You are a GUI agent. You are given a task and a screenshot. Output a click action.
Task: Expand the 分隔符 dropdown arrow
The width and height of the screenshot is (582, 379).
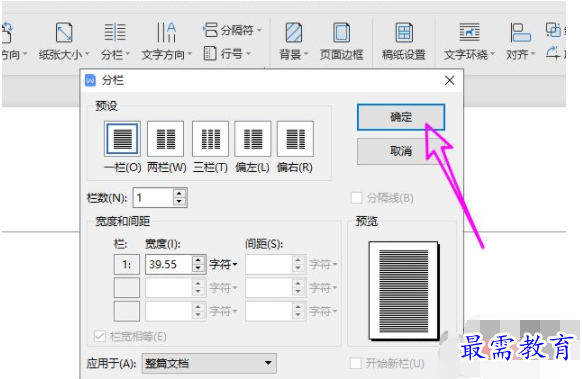tap(259, 30)
